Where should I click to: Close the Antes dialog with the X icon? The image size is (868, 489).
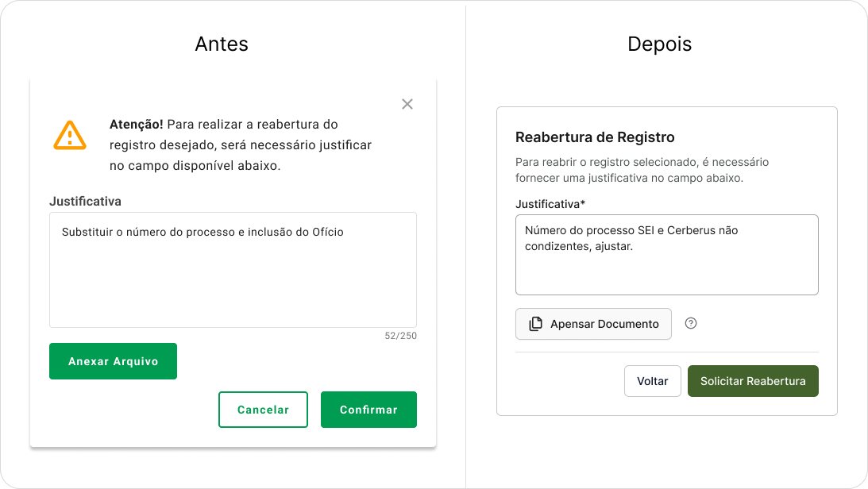pos(407,104)
